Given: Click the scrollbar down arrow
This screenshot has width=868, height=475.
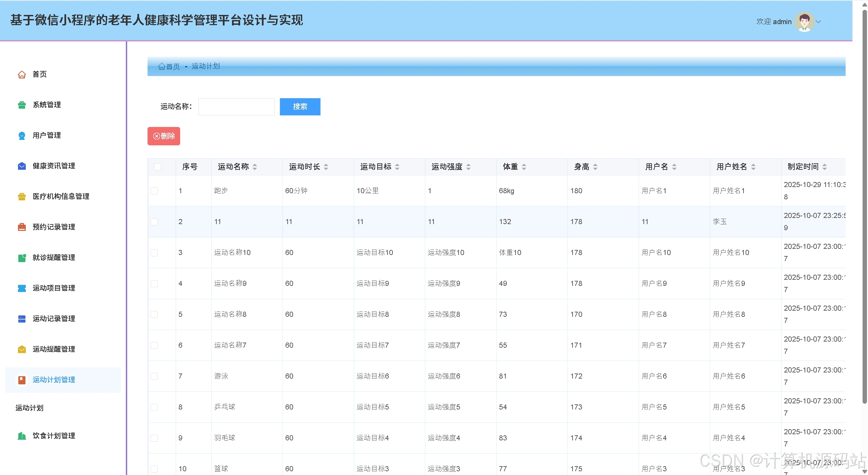Looking at the screenshot, I should pos(865,472).
